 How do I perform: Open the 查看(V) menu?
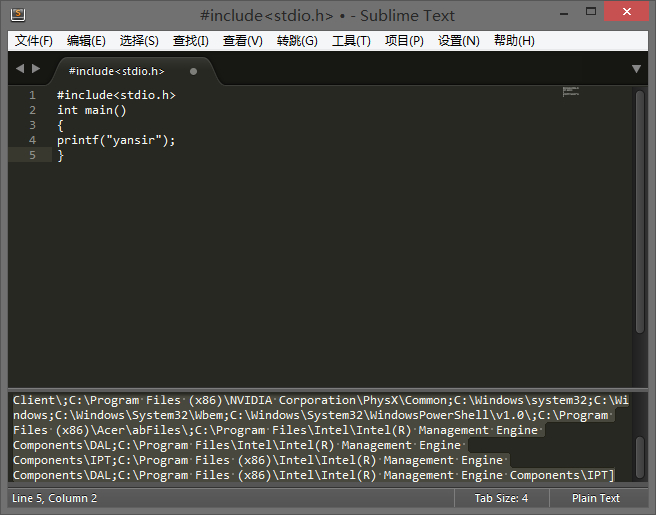tap(243, 41)
